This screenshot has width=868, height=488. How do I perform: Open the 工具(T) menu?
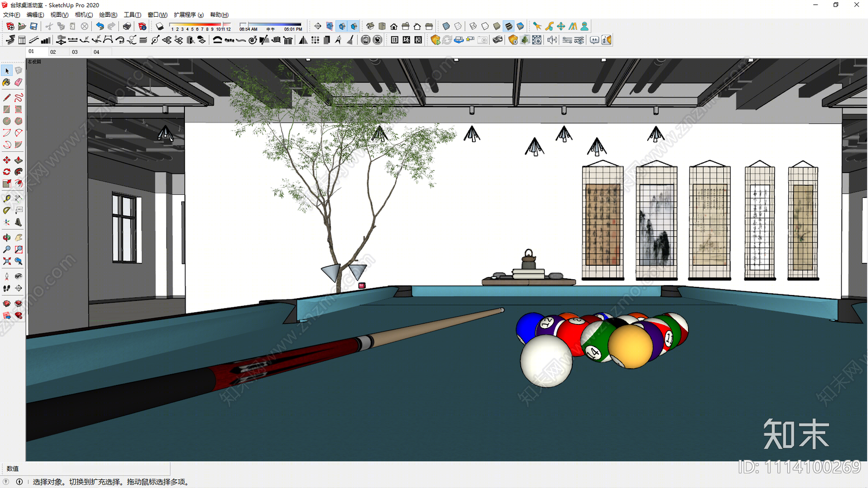point(132,15)
